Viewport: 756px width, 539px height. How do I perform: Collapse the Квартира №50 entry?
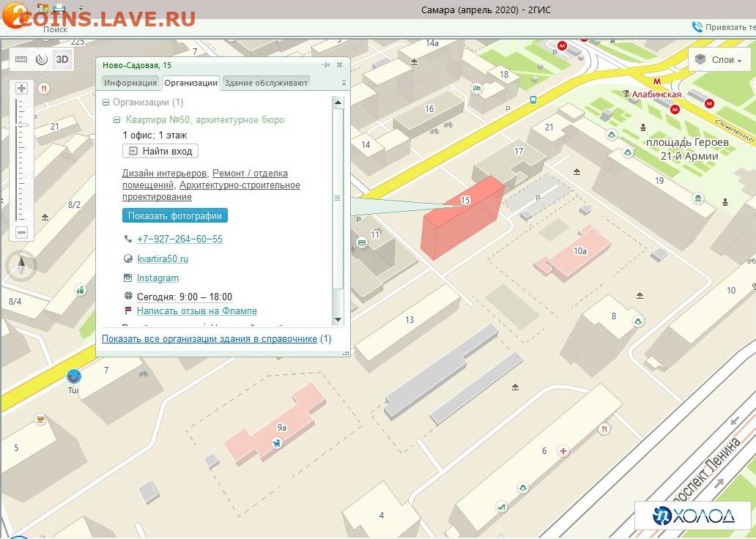tap(116, 119)
